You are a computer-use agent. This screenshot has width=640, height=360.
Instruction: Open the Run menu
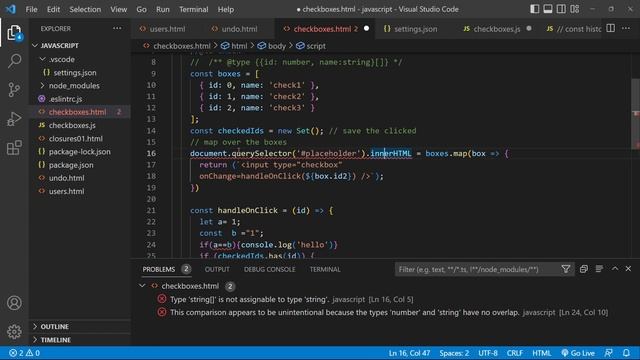tap(162, 9)
